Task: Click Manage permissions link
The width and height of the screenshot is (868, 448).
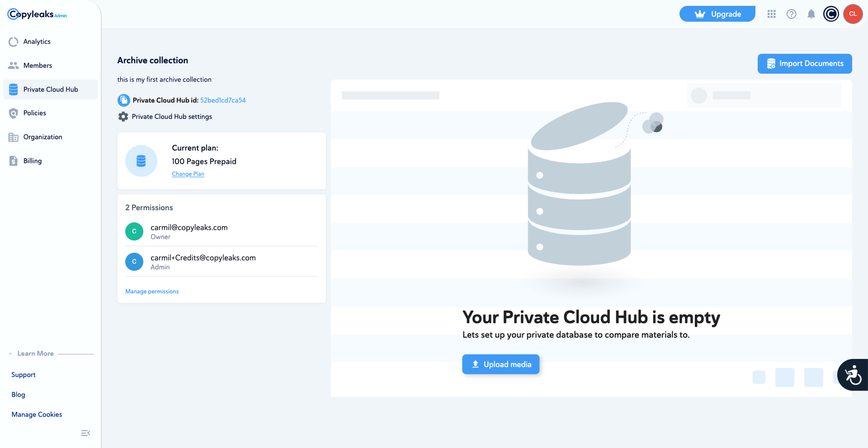Action: pos(152,292)
